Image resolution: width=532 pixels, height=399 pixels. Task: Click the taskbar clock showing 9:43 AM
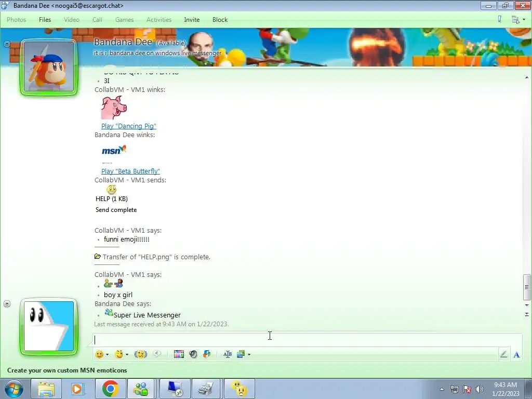point(505,389)
